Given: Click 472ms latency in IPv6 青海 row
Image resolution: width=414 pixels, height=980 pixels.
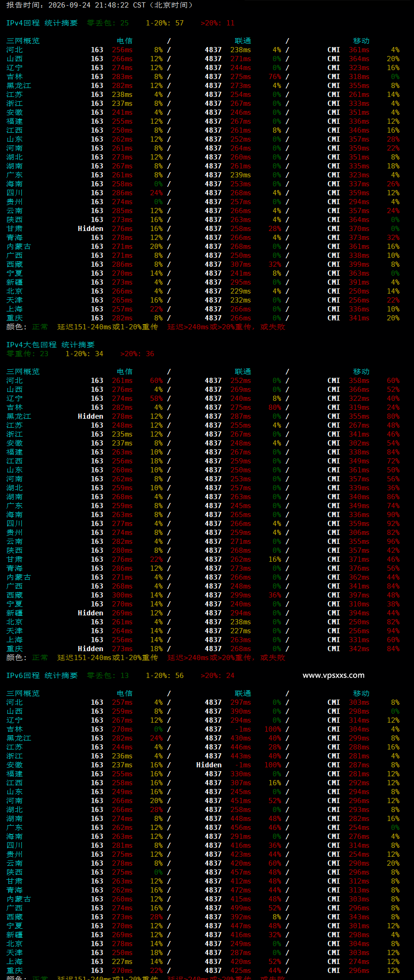Looking at the screenshot, I should 241,890.
